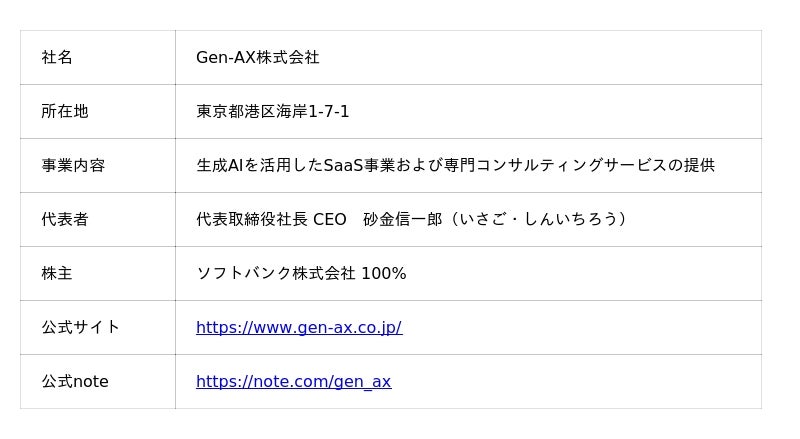
Task: Click the 100% ownership figure
Action: 384,273
